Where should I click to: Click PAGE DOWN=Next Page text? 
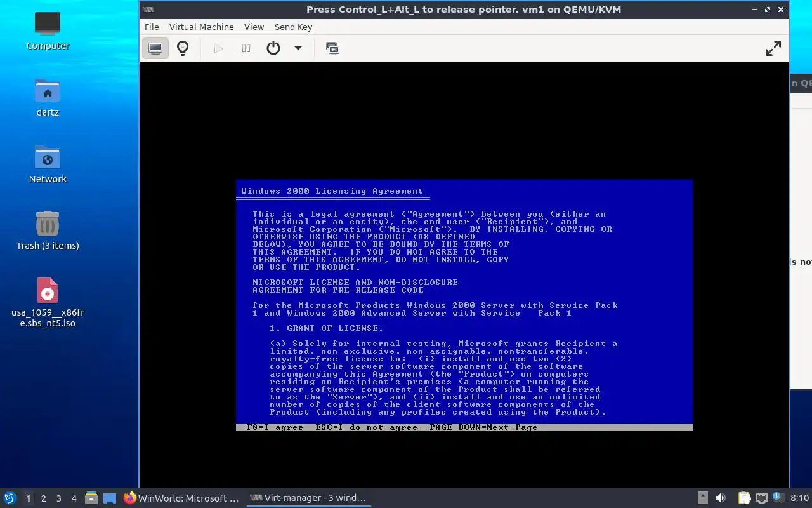coord(483,427)
